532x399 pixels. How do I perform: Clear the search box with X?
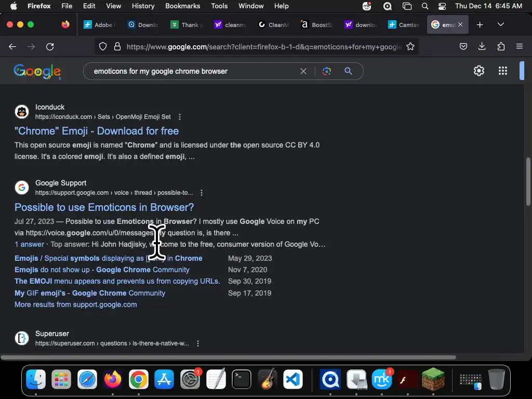point(303,71)
